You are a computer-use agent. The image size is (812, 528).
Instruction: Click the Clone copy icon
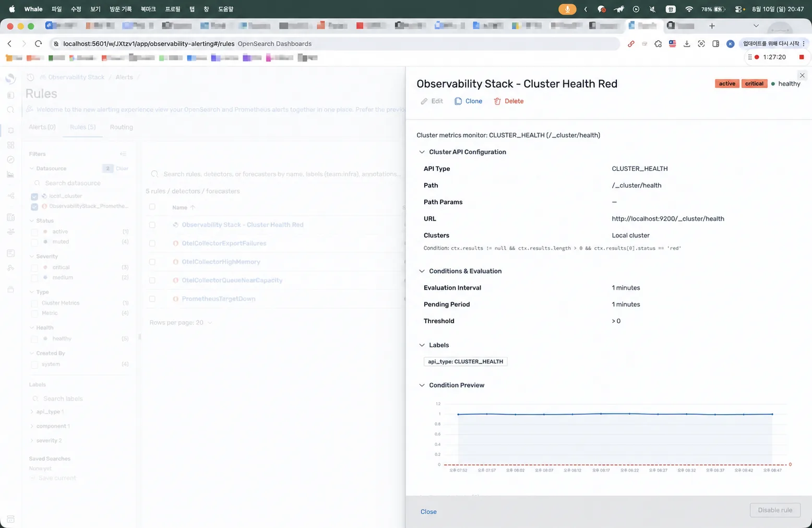pyautogui.click(x=458, y=101)
